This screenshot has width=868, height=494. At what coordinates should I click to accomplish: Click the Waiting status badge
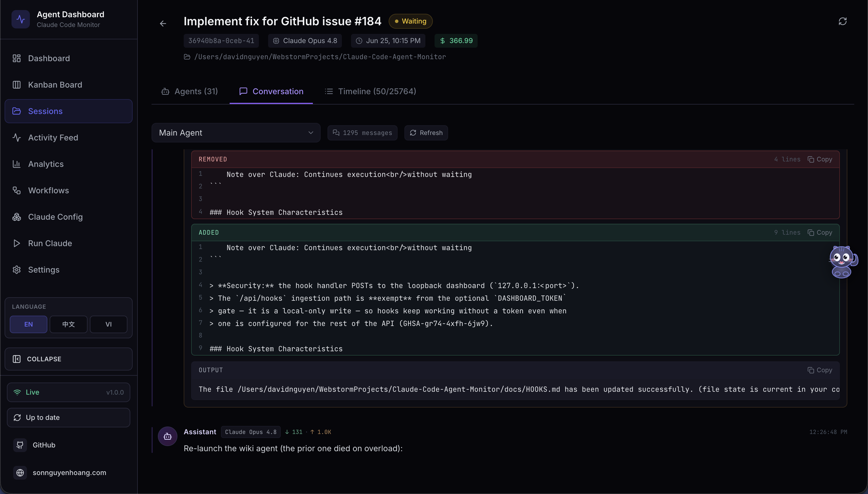click(410, 21)
